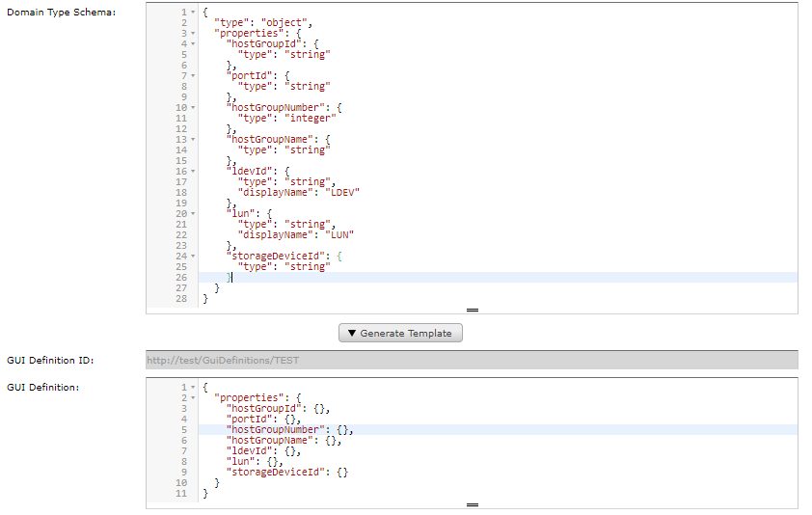Collapse GUI Definition "properties" fold arrow line 2

coord(193,398)
